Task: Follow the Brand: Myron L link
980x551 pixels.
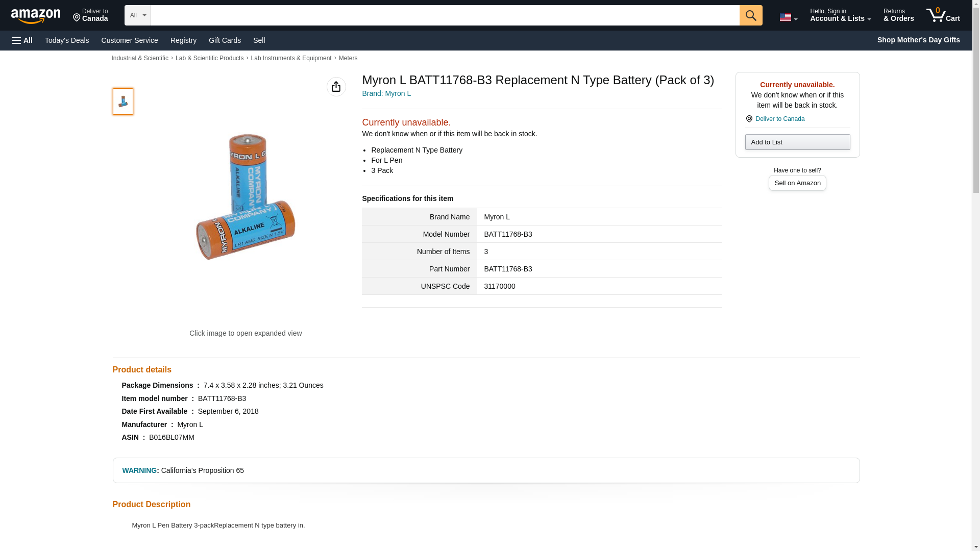Action: point(386,93)
